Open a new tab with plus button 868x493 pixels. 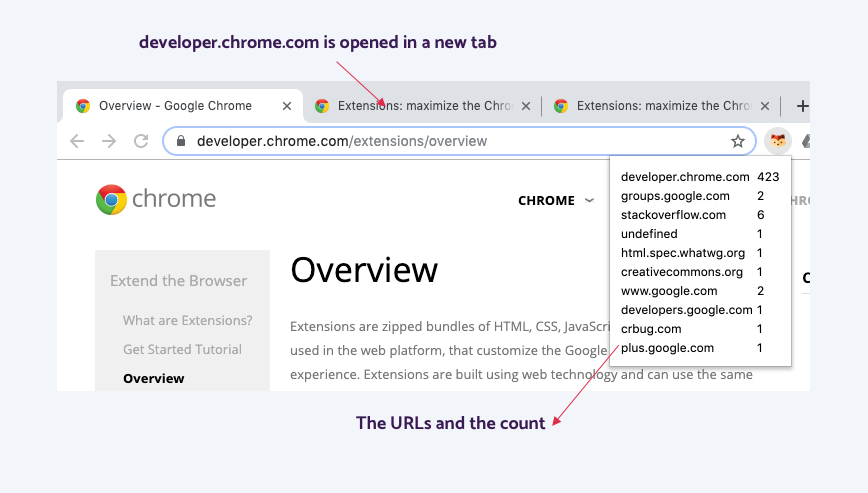click(x=802, y=106)
